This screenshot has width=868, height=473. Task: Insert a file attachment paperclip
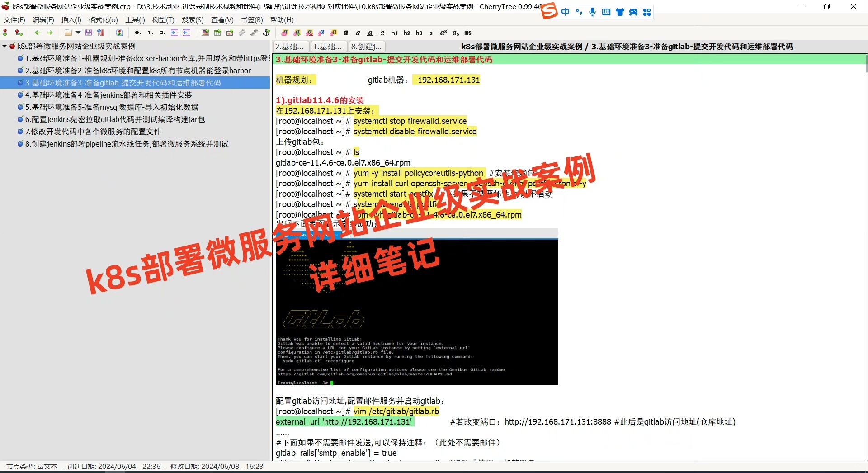[242, 33]
